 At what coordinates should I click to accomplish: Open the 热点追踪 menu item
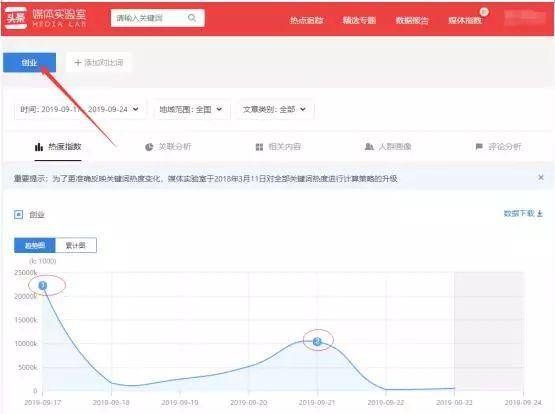(307, 21)
